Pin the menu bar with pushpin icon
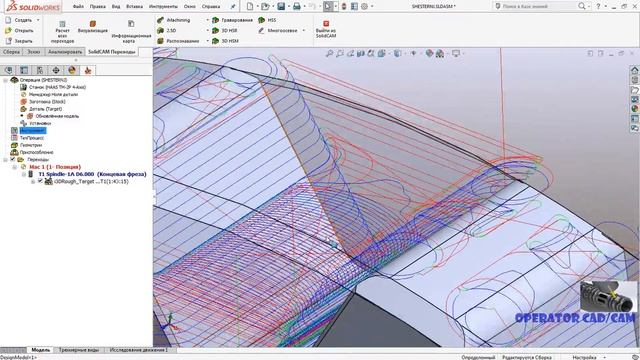Viewport: 640px width, 360px height. pos(233,7)
